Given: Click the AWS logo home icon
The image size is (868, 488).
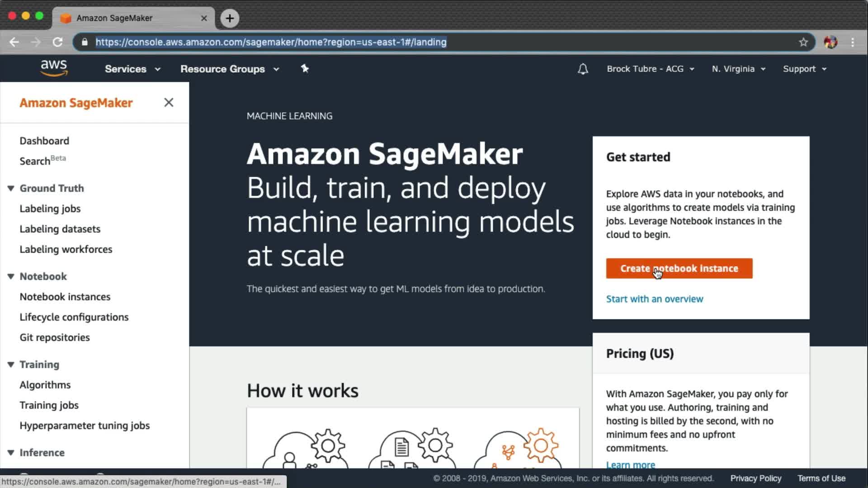Looking at the screenshot, I should point(54,68).
